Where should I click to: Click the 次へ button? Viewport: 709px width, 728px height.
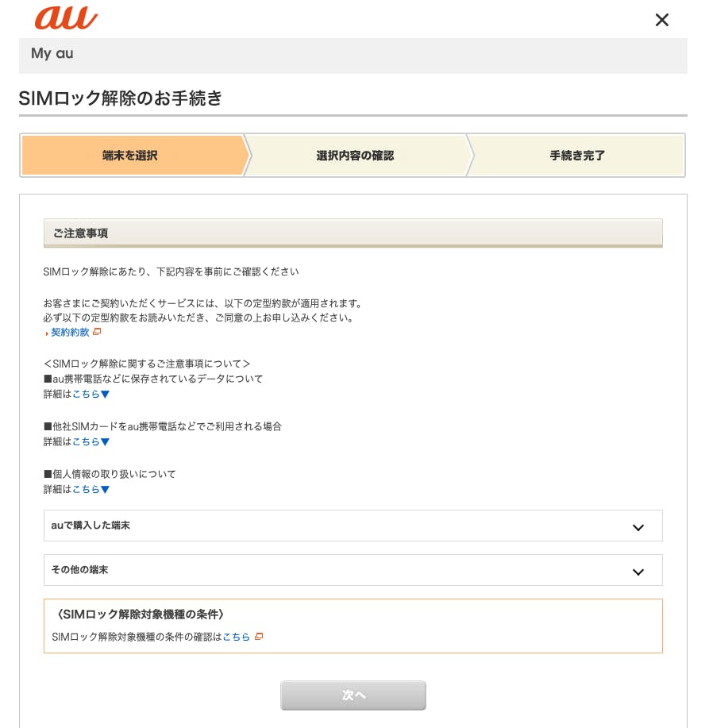[x=353, y=695]
